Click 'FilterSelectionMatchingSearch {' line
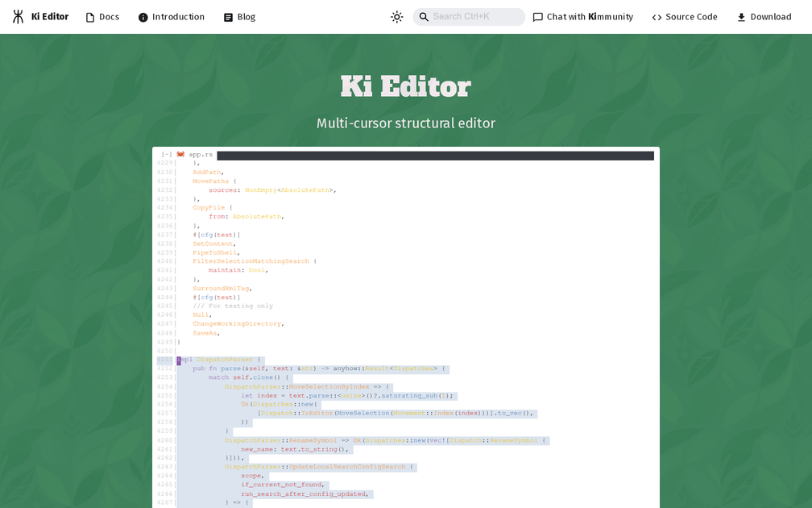The height and width of the screenshot is (508, 812). [255, 261]
